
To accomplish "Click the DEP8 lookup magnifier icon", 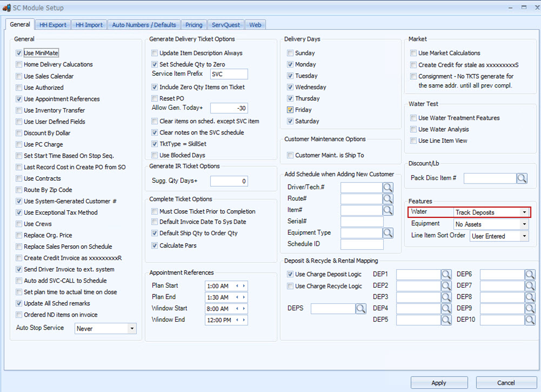I will pyautogui.click(x=530, y=297).
